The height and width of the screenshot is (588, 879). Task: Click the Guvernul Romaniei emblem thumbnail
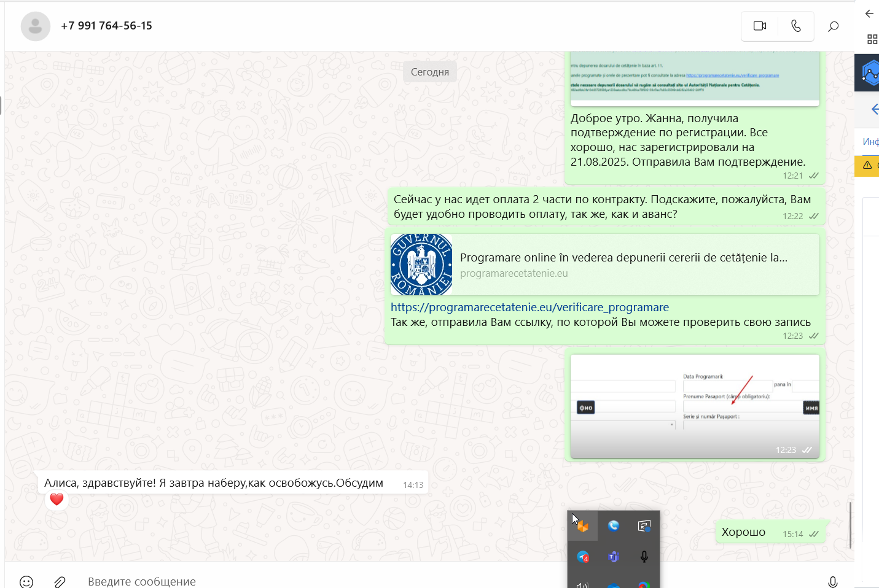[421, 265]
